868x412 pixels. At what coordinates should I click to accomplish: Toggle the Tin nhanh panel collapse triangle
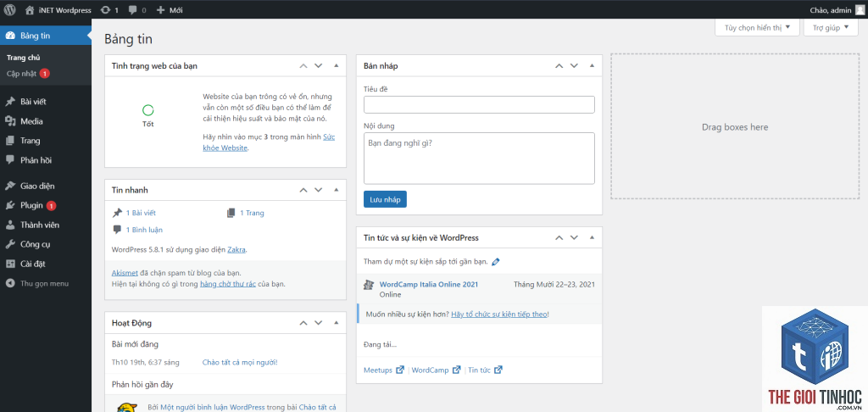pos(336,190)
